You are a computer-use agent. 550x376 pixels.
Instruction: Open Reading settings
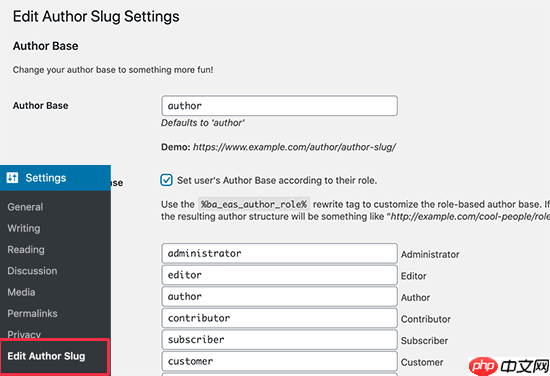point(26,250)
